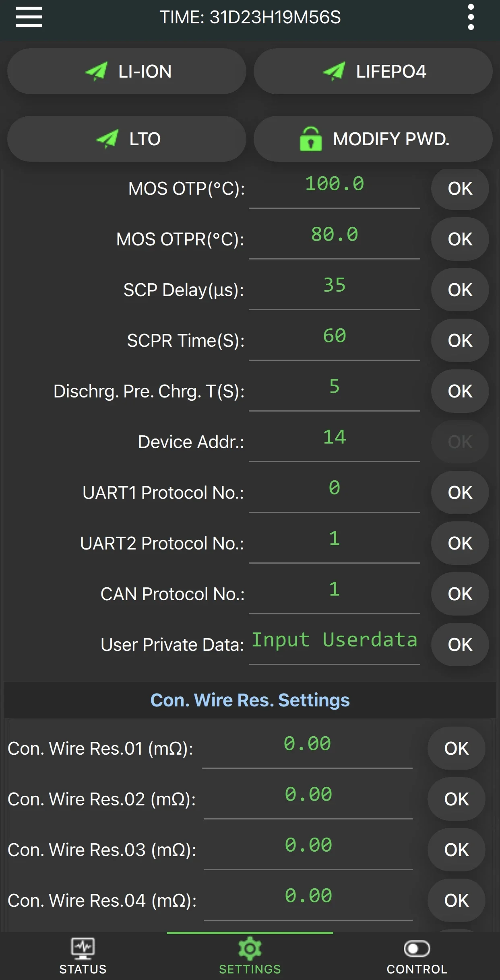Open the hamburger menu
This screenshot has width=500, height=980.
(29, 17)
